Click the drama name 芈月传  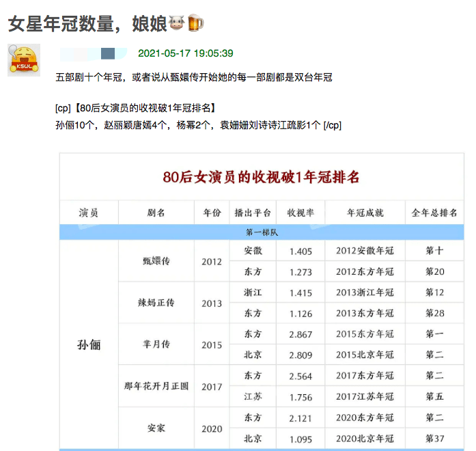[x=156, y=344]
